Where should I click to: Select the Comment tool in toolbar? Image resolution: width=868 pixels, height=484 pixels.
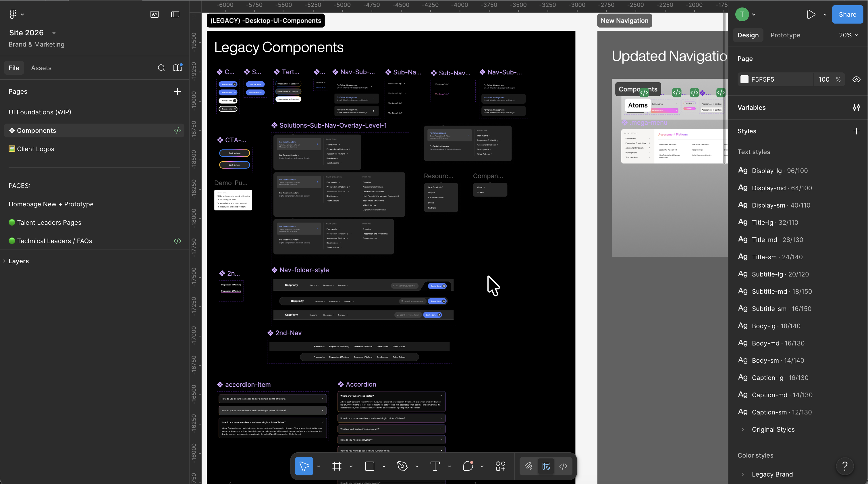[x=468, y=466]
